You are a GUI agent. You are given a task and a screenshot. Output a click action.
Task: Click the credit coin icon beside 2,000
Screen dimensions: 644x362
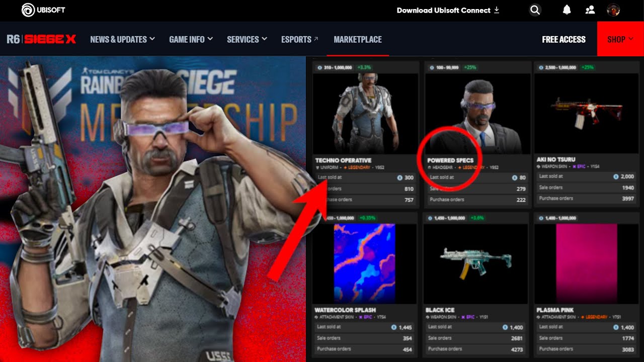[616, 176]
